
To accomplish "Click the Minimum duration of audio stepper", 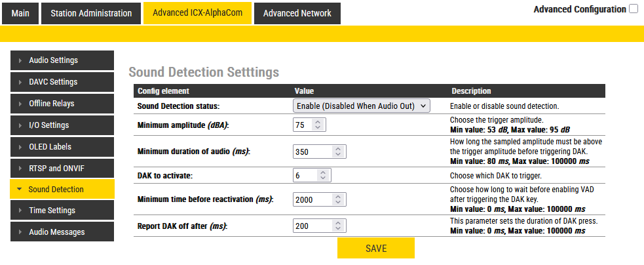I will click(x=337, y=152).
